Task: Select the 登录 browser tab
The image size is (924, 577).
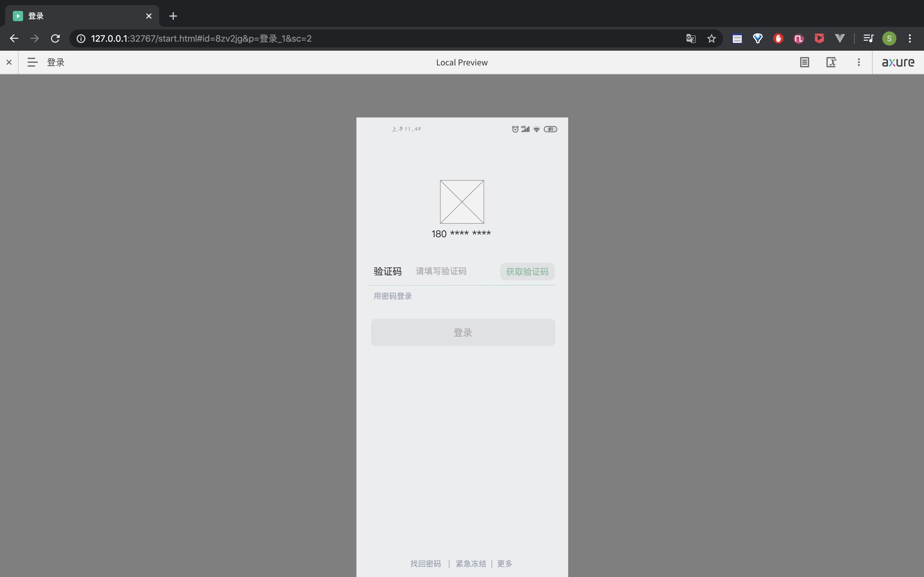Action: [76, 16]
